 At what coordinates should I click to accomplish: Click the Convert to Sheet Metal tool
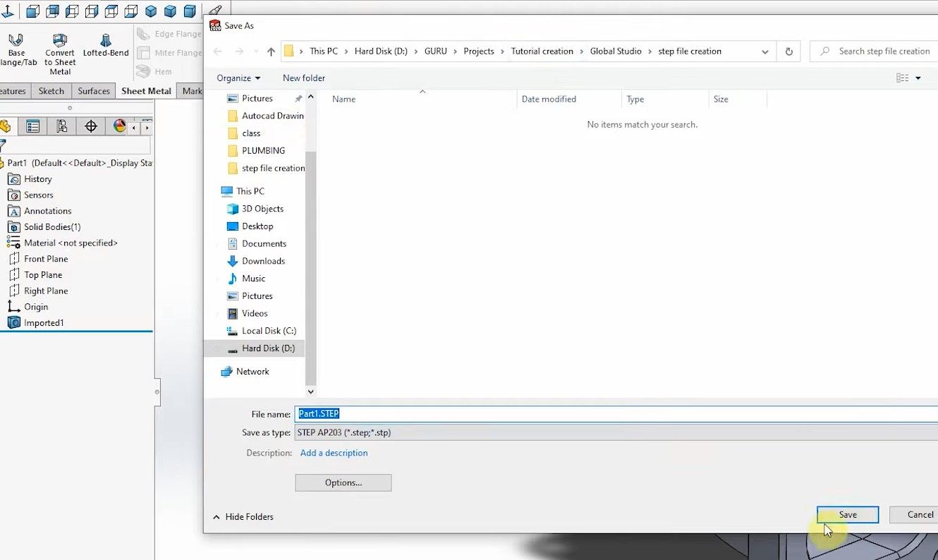[x=60, y=52]
